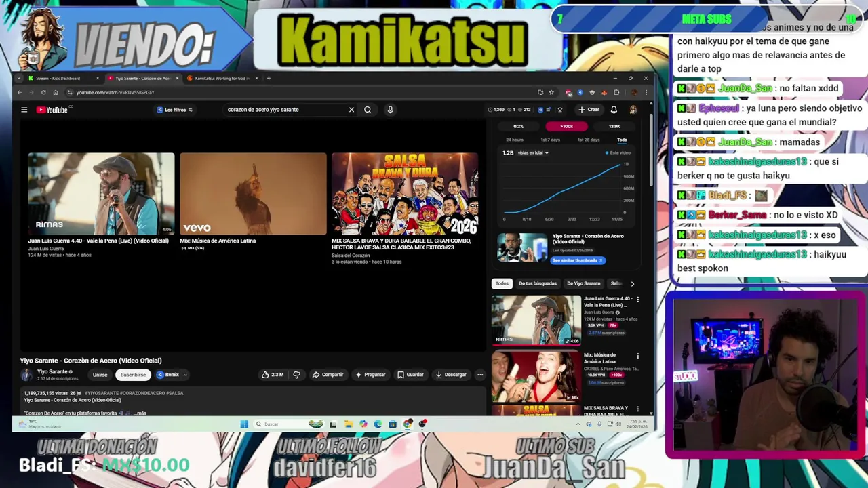The height and width of the screenshot is (488, 868).
Task: Click the address bar URL
Action: point(115,92)
